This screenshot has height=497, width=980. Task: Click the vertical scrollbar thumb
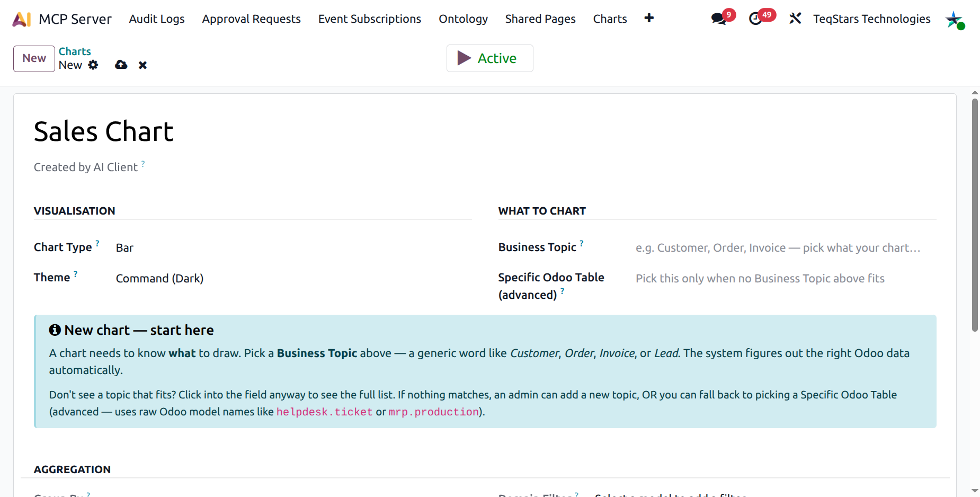975,215
